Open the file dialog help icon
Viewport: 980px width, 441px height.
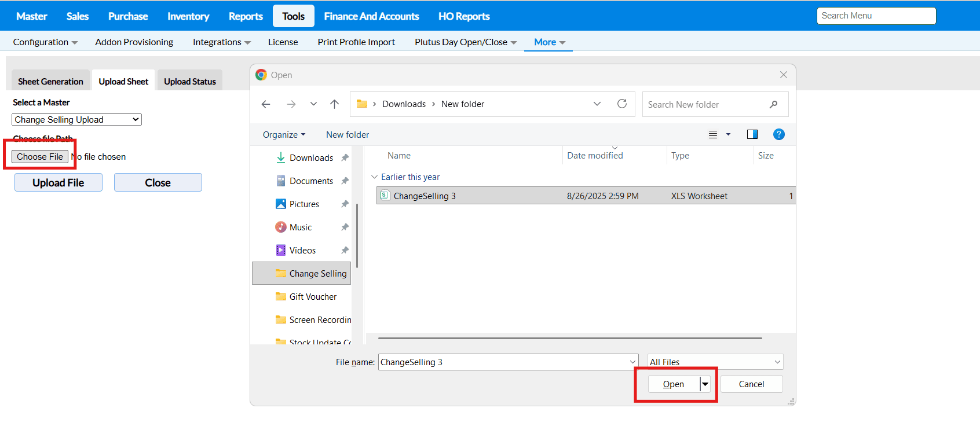pos(778,134)
